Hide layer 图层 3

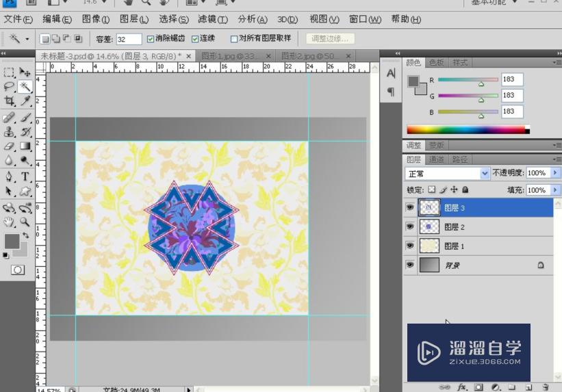click(x=410, y=207)
